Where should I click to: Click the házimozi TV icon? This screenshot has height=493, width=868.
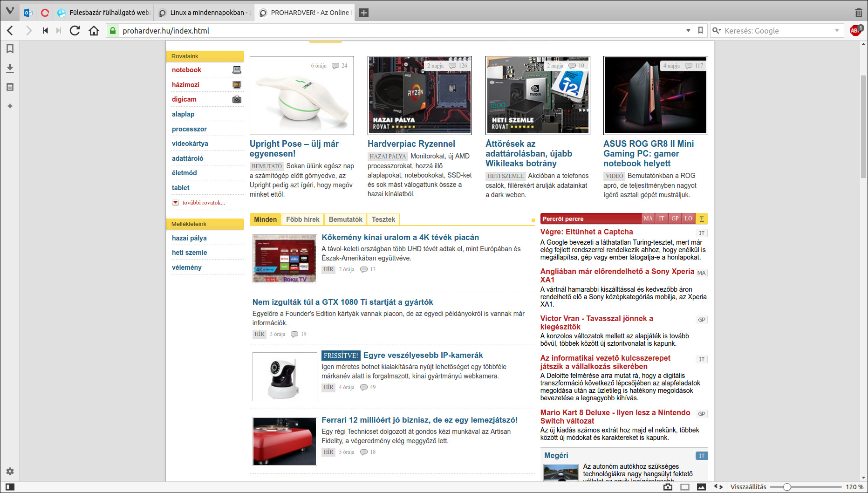[x=237, y=85]
